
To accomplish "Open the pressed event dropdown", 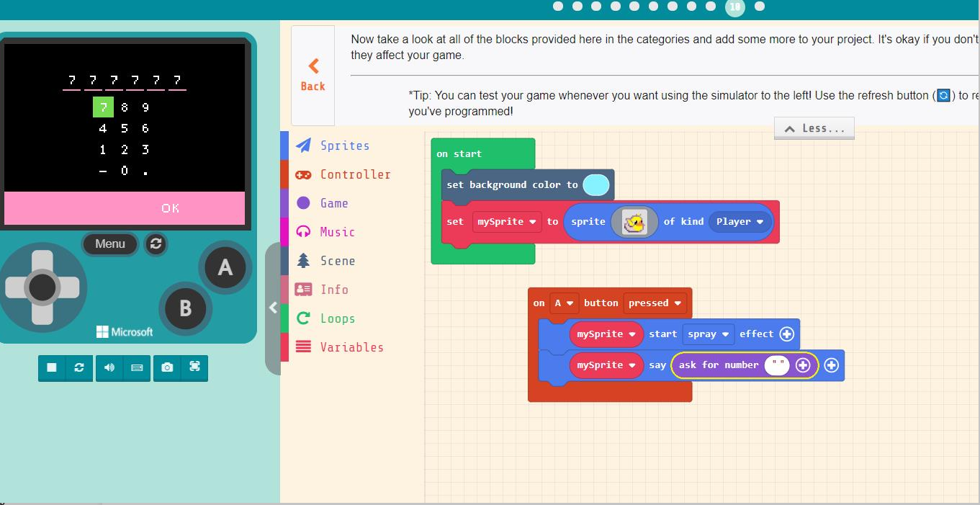I will [x=655, y=303].
